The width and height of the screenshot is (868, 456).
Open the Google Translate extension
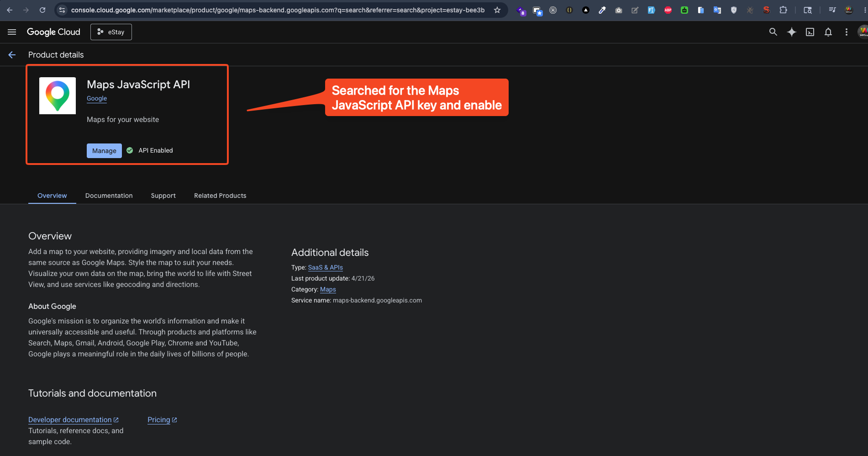[x=717, y=10]
